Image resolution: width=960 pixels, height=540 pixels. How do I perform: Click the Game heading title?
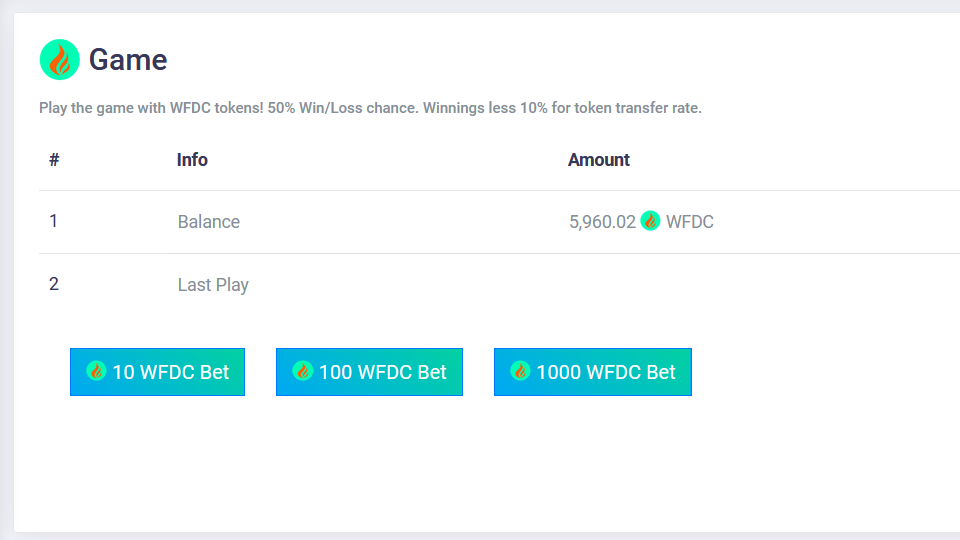128,60
